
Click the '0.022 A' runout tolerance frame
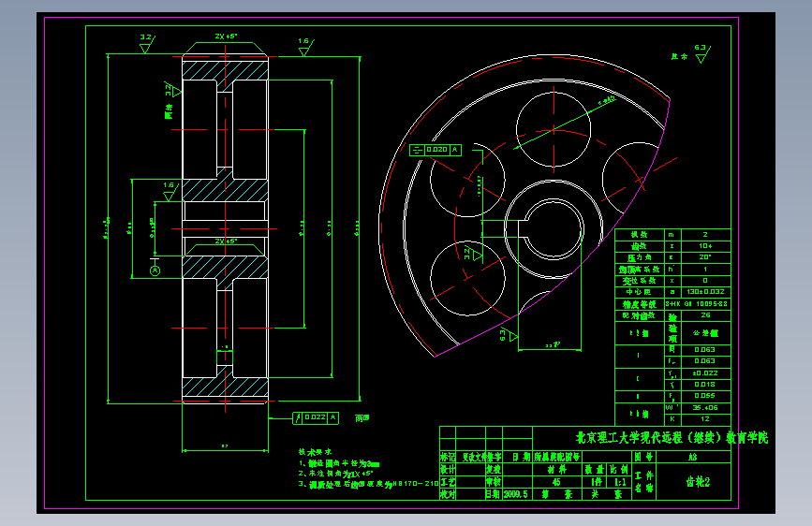(x=316, y=417)
